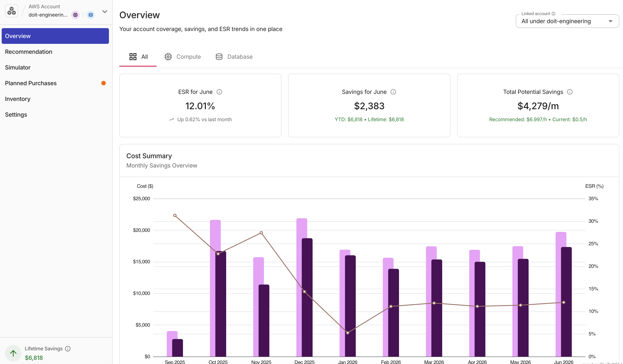Screen dimensions: 623x364
Task: Expand the AWS Account switcher chevron
Action: tap(105, 12)
